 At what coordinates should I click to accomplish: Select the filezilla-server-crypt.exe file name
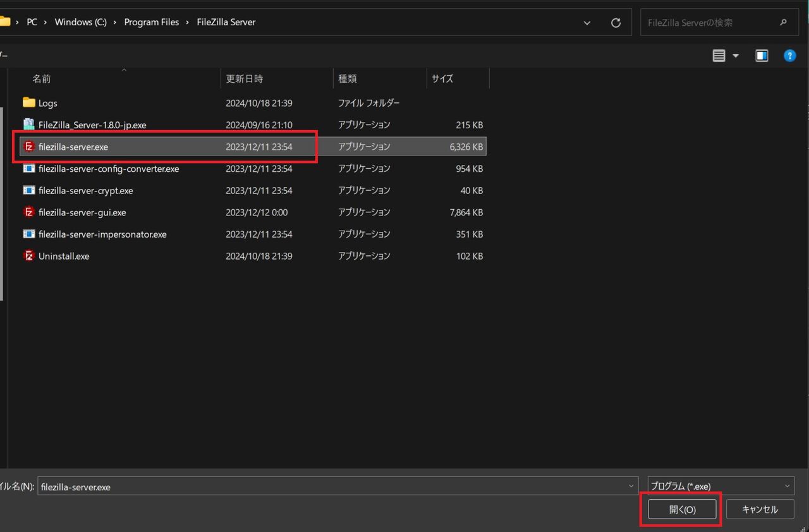coord(86,190)
